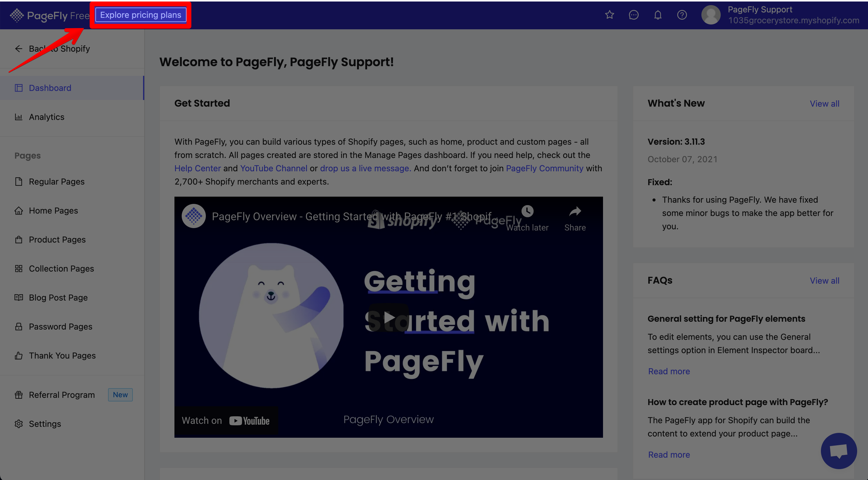Image resolution: width=868 pixels, height=480 pixels.
Task: Open the PageFly Community link
Action: click(544, 168)
